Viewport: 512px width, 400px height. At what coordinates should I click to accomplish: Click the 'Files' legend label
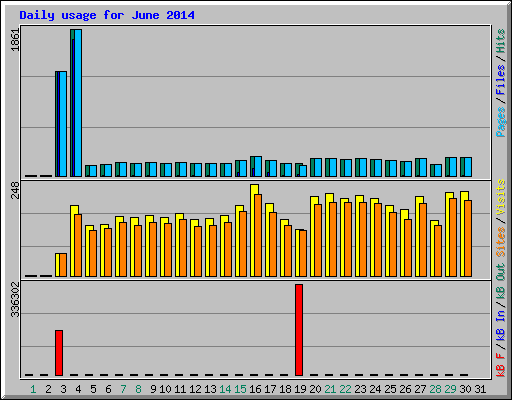501,80
